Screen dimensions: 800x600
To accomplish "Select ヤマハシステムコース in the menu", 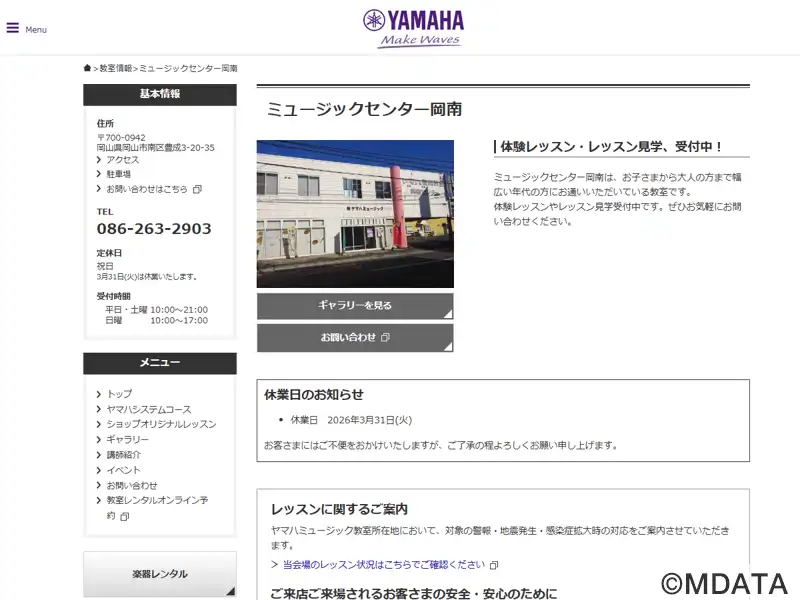I will (x=148, y=409).
